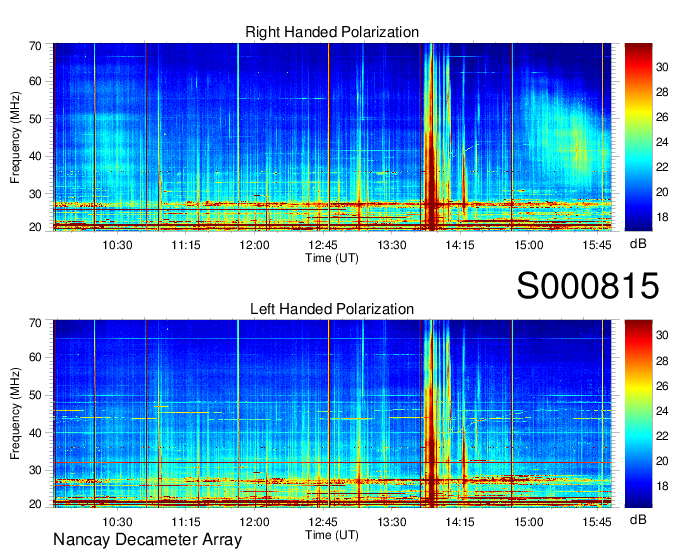
Task: Click the Left Handed plot's dB color bar
Action: (x=638, y=414)
